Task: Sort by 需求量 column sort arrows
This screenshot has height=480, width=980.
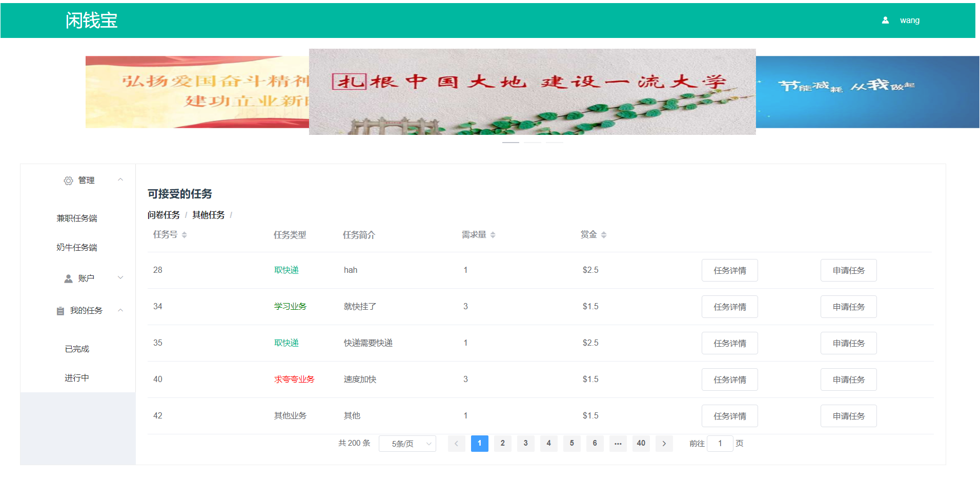Action: click(x=493, y=235)
